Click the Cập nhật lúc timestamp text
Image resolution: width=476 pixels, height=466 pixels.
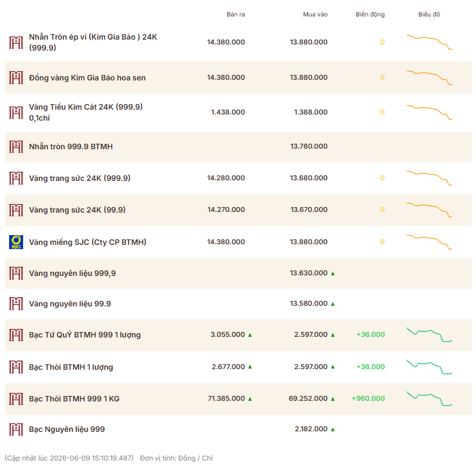click(x=69, y=458)
